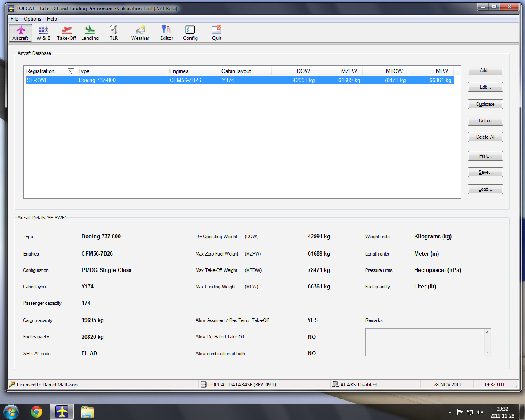Open the taskbar clock showing 20:32
Image resolution: width=525 pixels, height=420 pixels.
(x=502, y=412)
